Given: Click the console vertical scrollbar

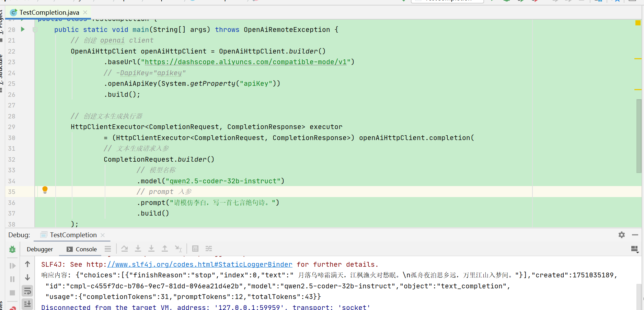Looking at the screenshot, I should (639, 297).
